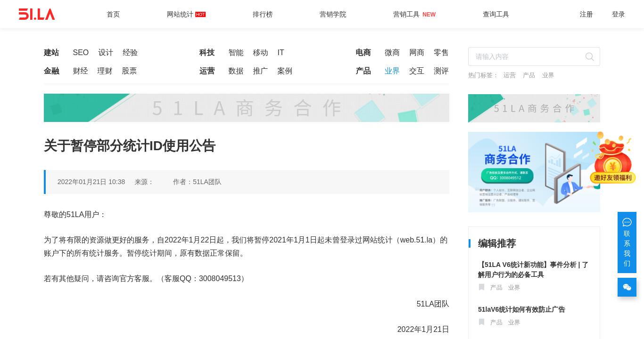644x339 pixels.
Task: Select the SEO subcategory
Action: (x=81, y=53)
